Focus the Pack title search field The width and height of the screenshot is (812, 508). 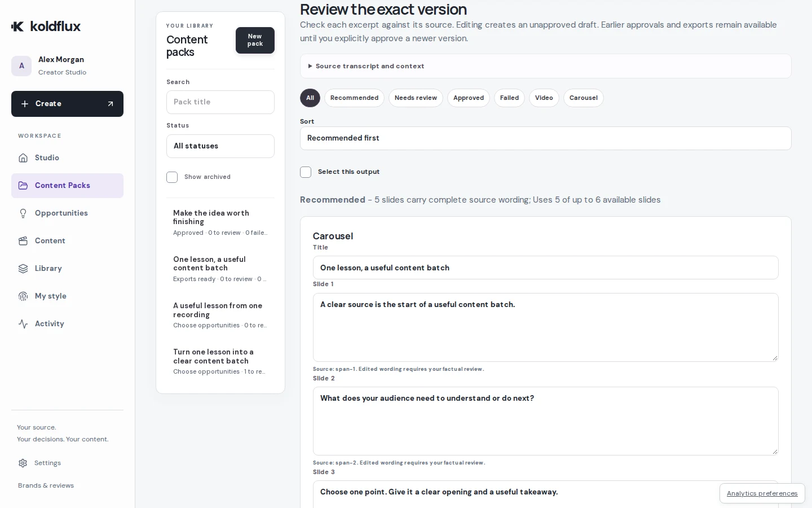click(x=220, y=102)
